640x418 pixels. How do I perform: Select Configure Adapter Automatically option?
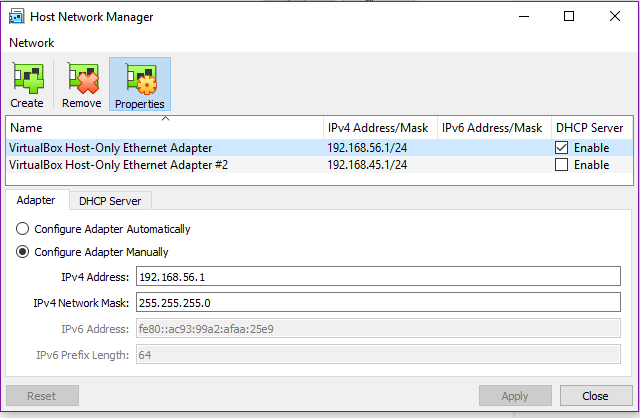[22, 229]
